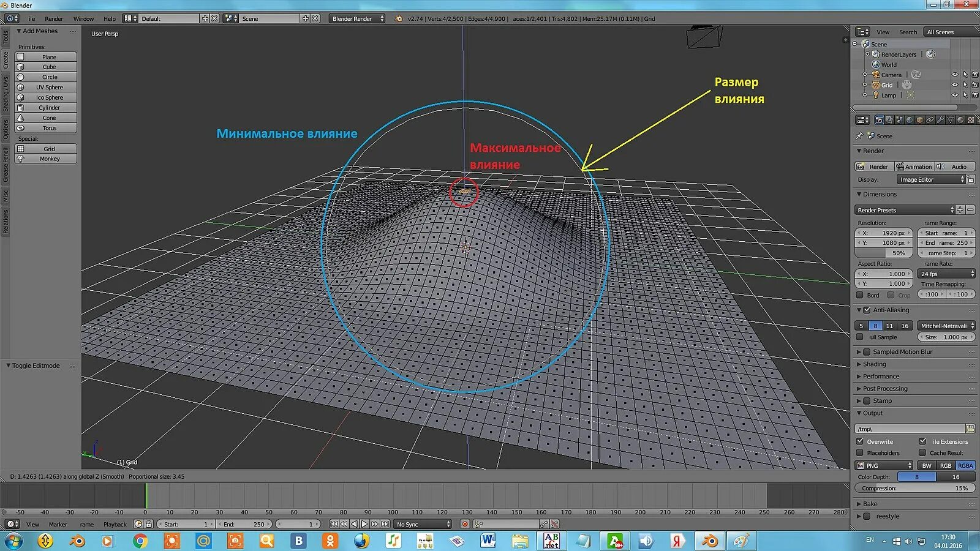Open the World properties tab icon

pos(910,120)
